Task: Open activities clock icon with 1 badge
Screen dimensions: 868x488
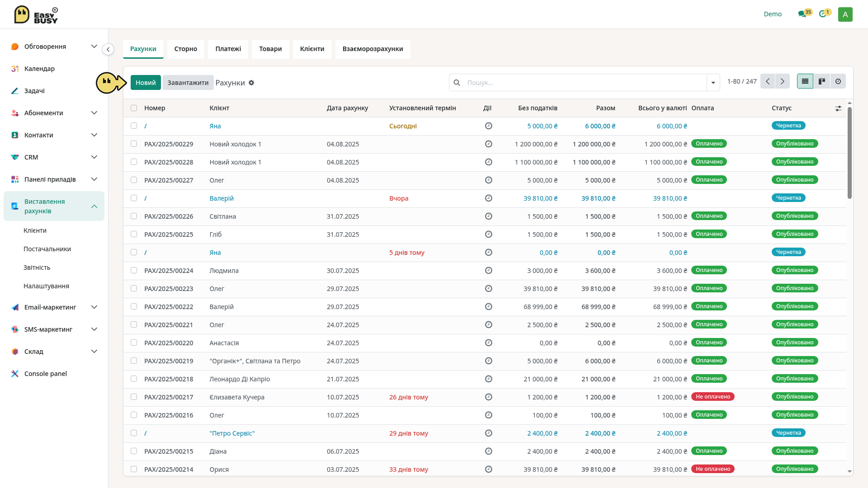Action: pos(822,14)
